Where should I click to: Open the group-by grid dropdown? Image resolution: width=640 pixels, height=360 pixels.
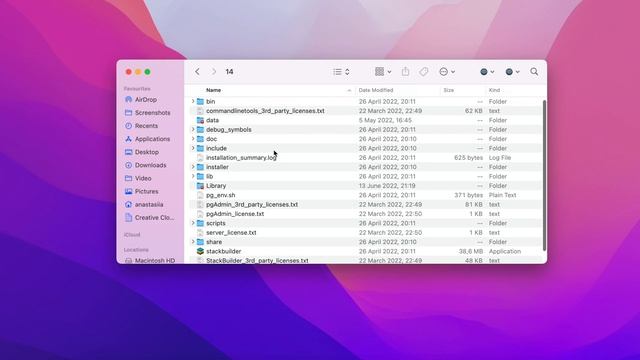pos(383,72)
